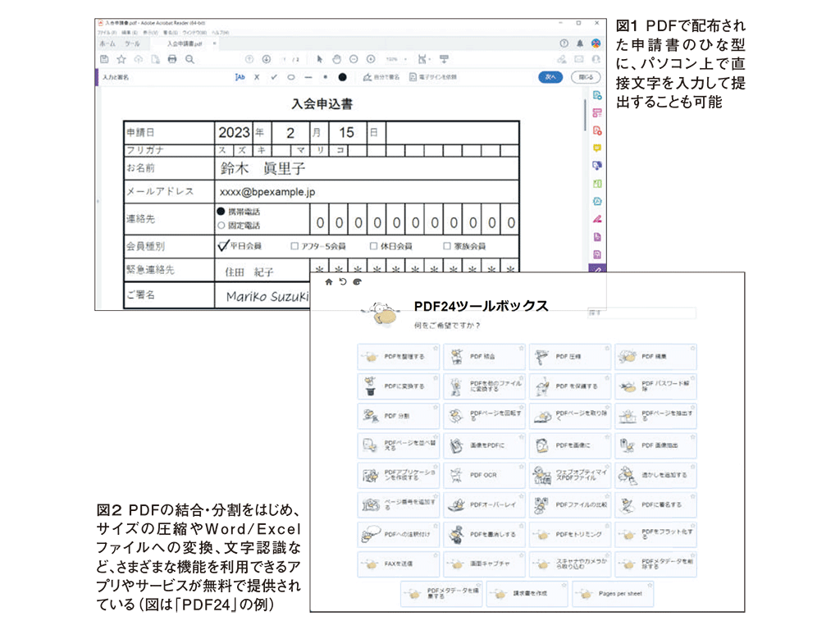Select the 固定電話 radio button
This screenshot has height=630, width=840.
[221, 226]
